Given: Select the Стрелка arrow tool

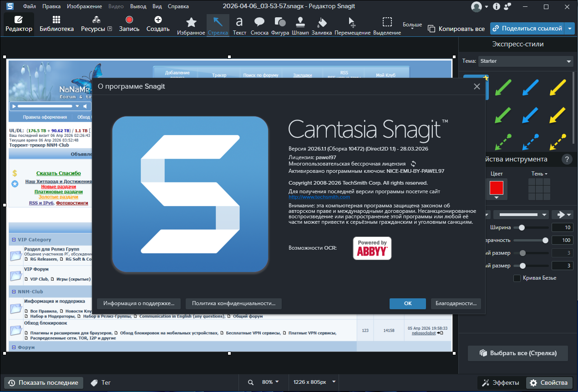Looking at the screenshot, I should [218, 25].
